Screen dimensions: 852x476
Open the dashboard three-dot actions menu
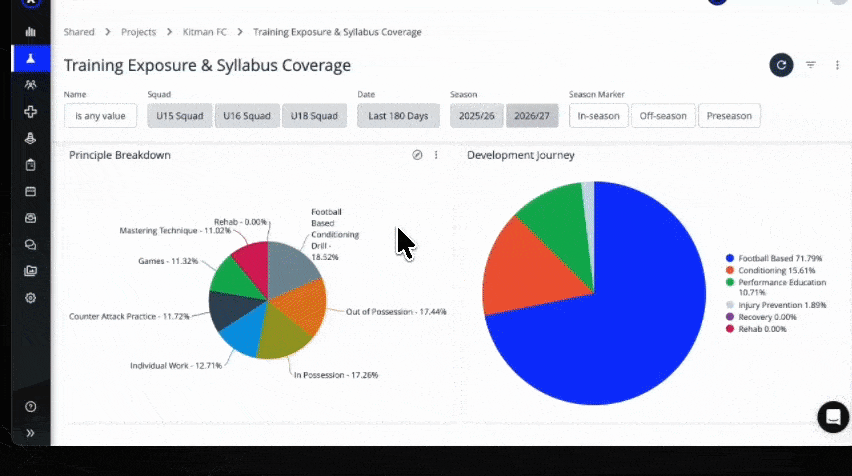tap(837, 65)
